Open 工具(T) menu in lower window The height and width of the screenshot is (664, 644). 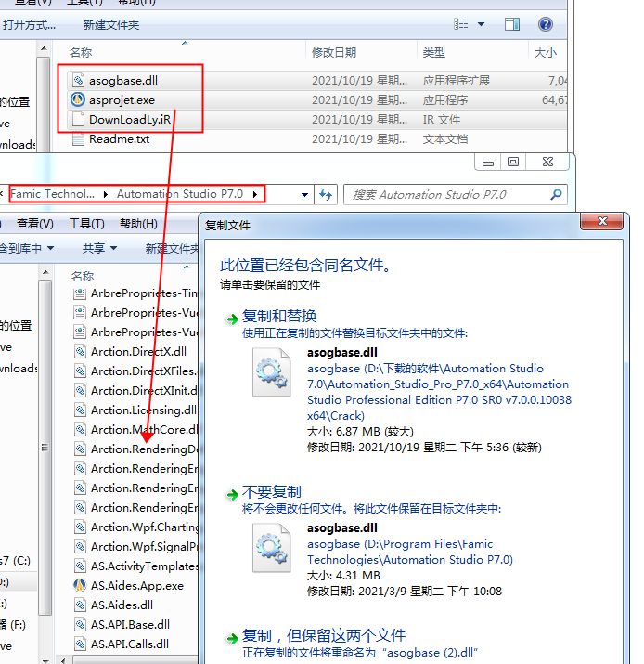pyautogui.click(x=86, y=224)
